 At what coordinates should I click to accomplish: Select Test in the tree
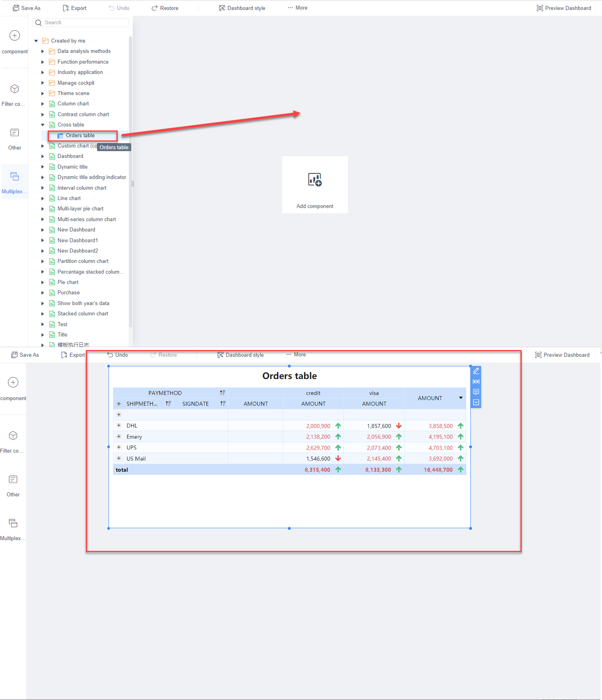click(62, 324)
